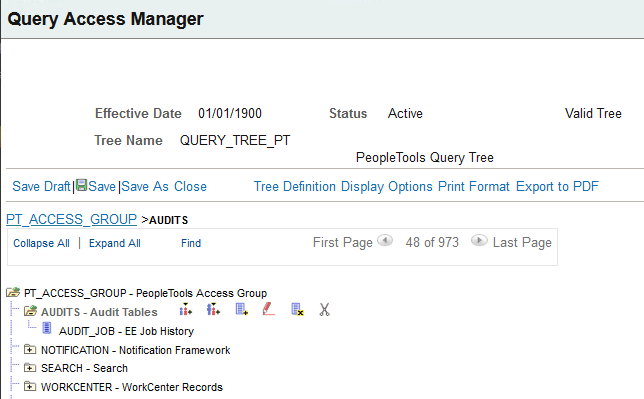Click the Close link in the toolbar

coord(190,187)
